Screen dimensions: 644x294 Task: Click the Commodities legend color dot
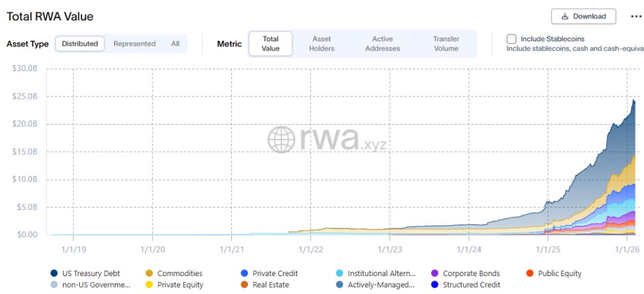149,273
